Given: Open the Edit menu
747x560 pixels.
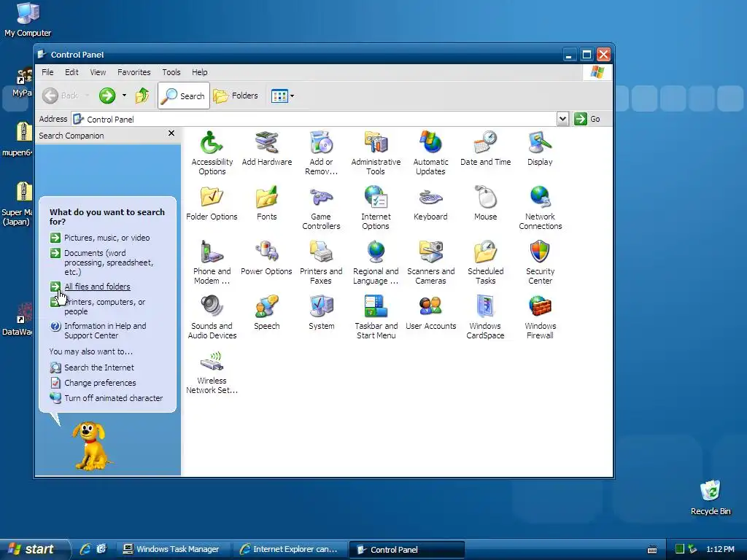Looking at the screenshot, I should tap(72, 72).
